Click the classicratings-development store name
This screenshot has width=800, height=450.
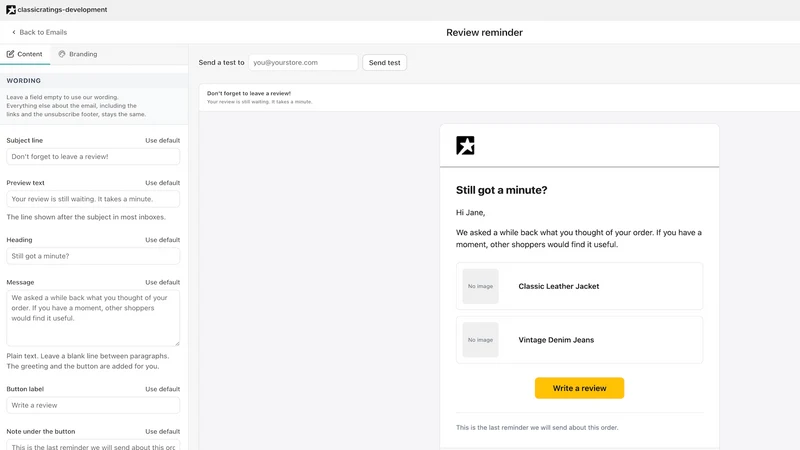[x=62, y=10]
